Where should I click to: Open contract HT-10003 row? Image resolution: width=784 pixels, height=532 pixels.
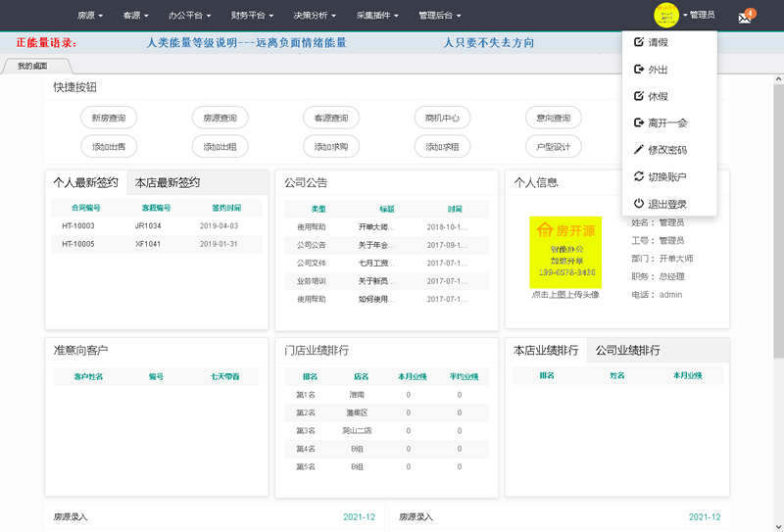click(x=78, y=225)
